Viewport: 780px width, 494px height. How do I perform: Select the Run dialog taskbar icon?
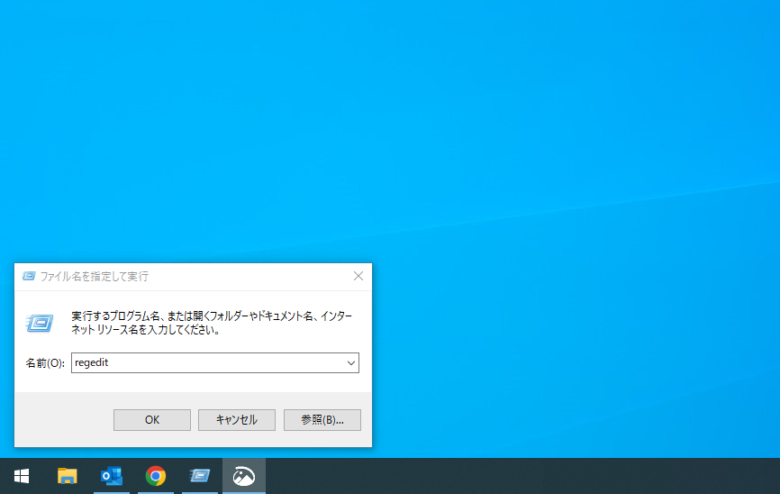point(199,476)
